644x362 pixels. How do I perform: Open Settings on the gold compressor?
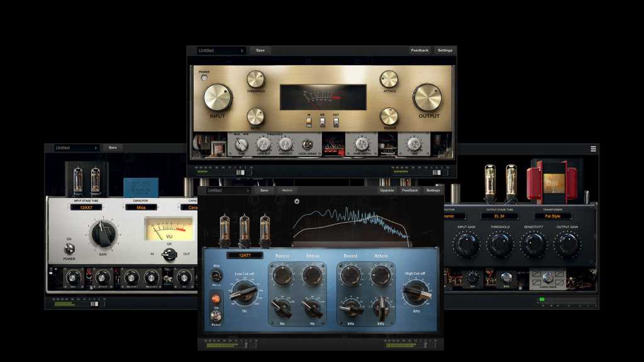[446, 49]
